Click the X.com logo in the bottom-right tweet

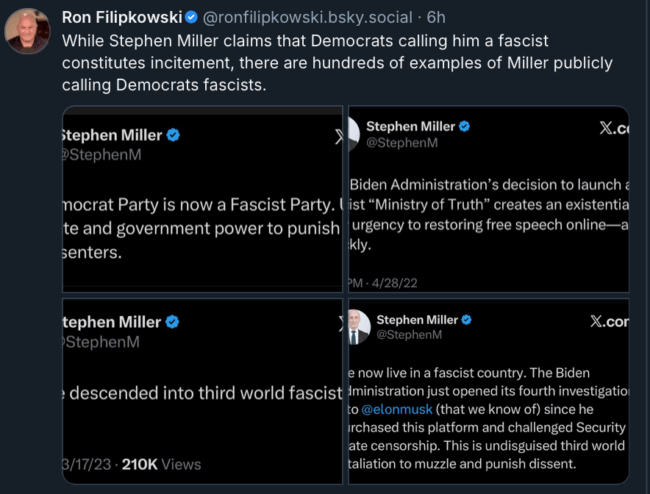[x=609, y=321]
